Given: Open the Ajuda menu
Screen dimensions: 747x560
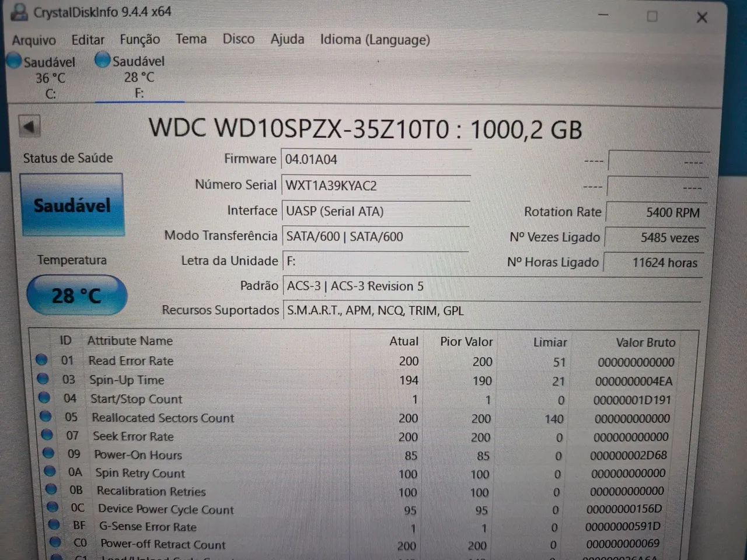Looking at the screenshot, I should pos(287,39).
